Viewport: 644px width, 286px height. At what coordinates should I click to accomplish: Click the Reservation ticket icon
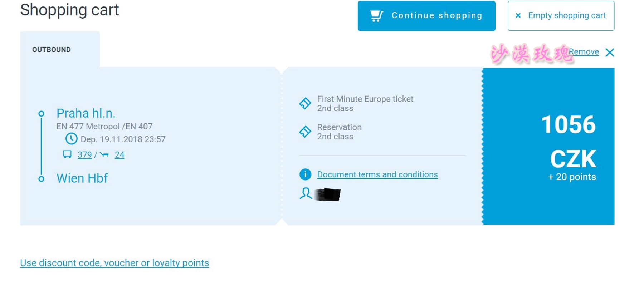(x=305, y=132)
